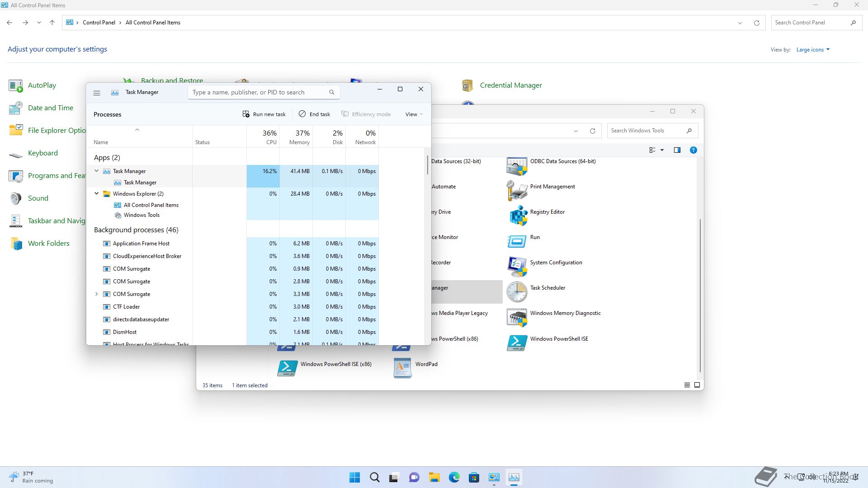
Task: Focus the Task Manager search box
Action: (264, 92)
